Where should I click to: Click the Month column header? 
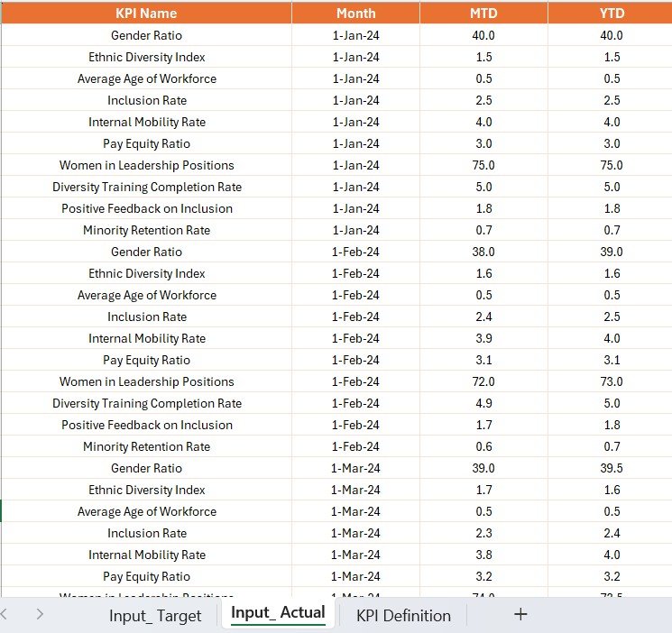tap(355, 14)
